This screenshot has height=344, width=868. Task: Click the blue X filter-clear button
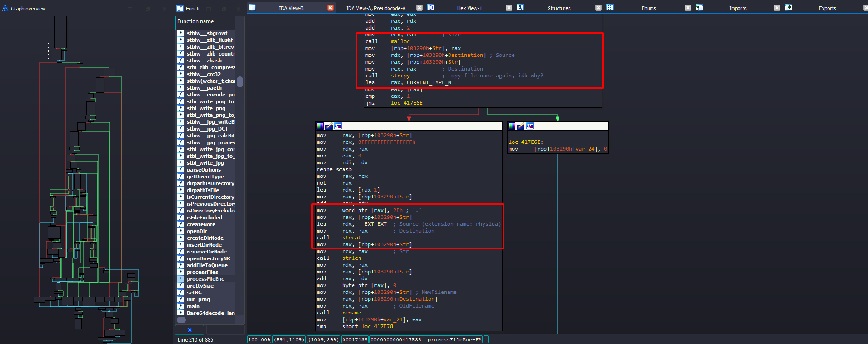click(190, 330)
